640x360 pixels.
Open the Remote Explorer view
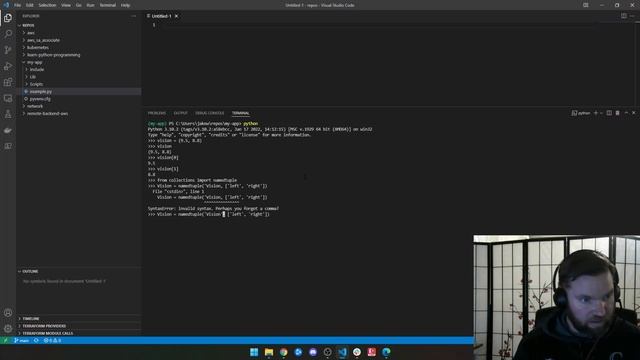[8, 98]
